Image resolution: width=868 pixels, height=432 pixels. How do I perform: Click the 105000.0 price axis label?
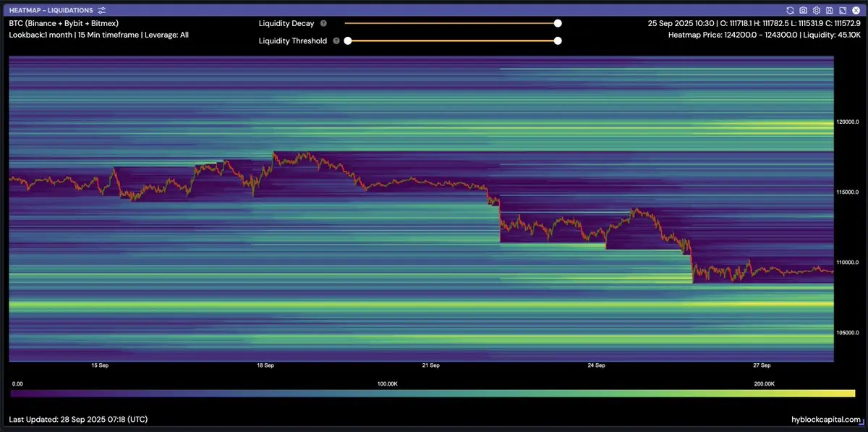point(847,333)
